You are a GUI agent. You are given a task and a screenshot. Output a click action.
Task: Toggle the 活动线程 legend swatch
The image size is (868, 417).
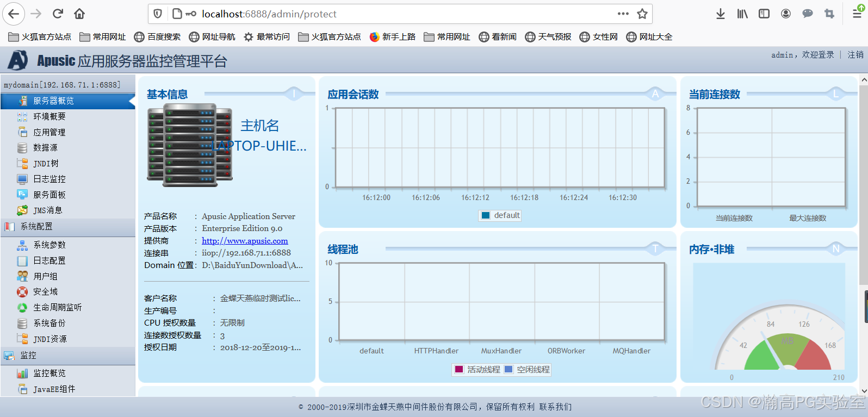(x=459, y=369)
